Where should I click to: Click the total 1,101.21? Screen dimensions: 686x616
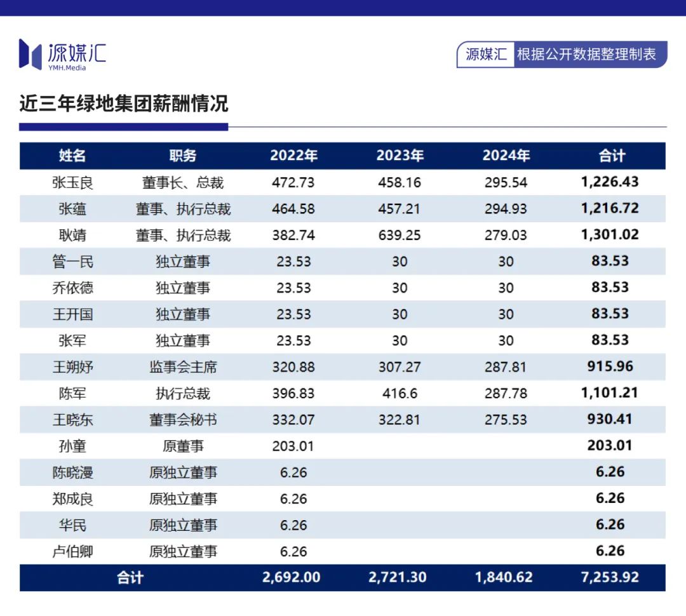[x=610, y=392]
